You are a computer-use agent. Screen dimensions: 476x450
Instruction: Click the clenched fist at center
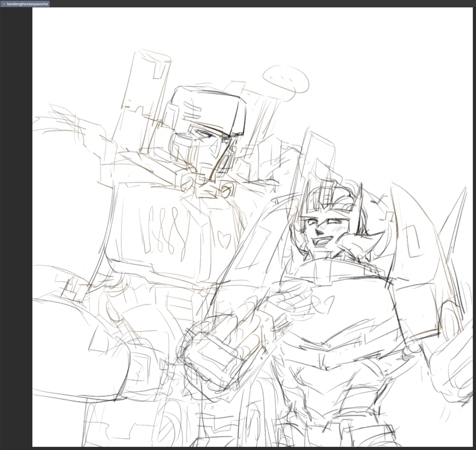click(x=211, y=356)
